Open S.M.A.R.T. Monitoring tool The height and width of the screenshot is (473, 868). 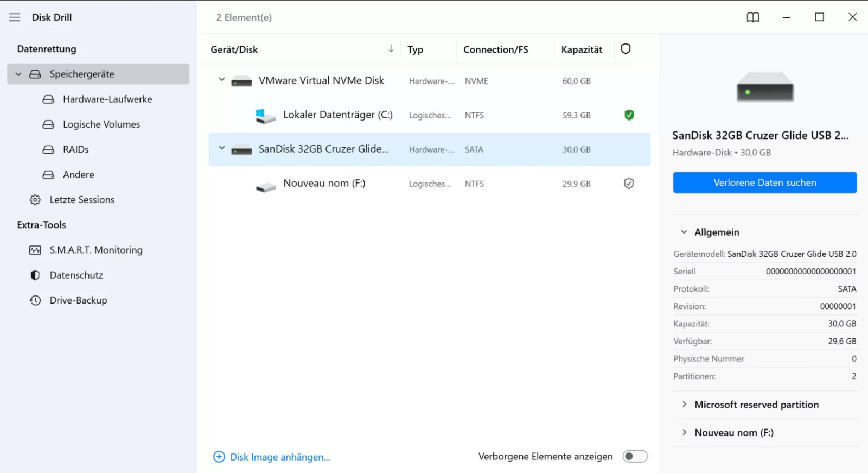96,250
